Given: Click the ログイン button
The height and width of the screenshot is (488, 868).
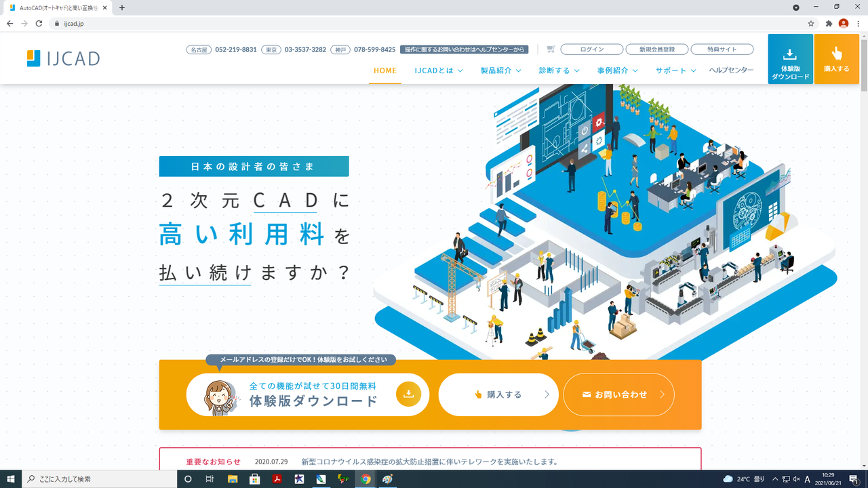Looking at the screenshot, I should (x=592, y=49).
